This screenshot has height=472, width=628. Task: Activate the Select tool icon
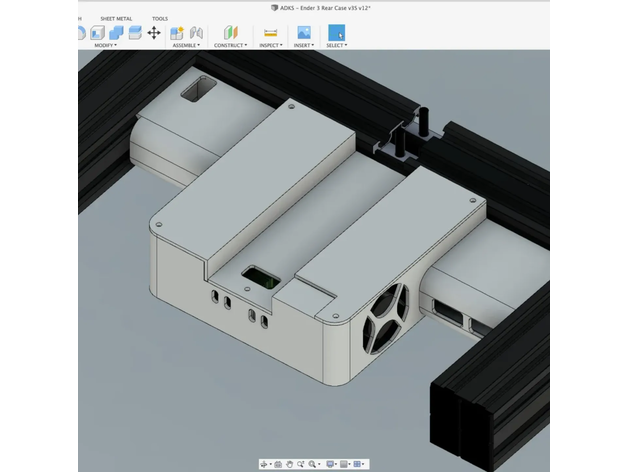[336, 33]
